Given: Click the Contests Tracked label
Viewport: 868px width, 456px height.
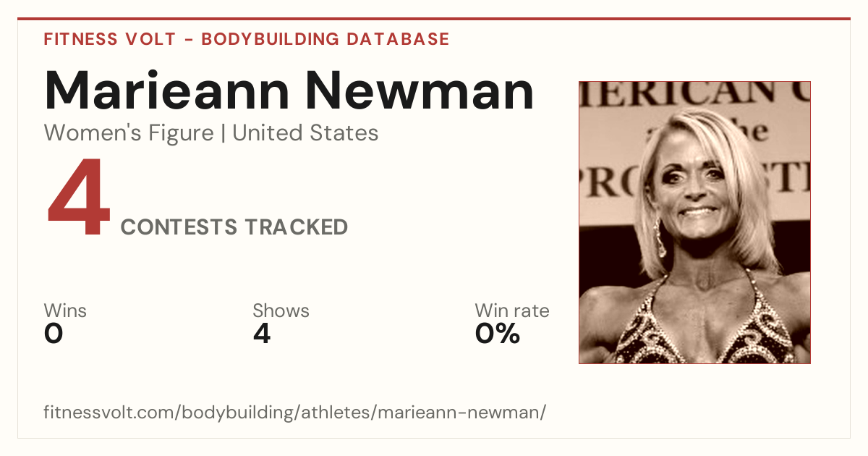Looking at the screenshot, I should (x=234, y=227).
